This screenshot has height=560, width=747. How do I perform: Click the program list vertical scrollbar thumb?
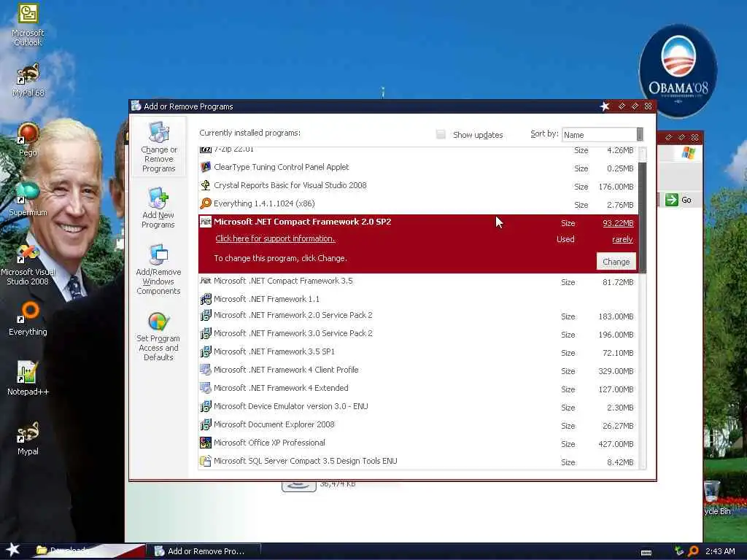point(642,218)
